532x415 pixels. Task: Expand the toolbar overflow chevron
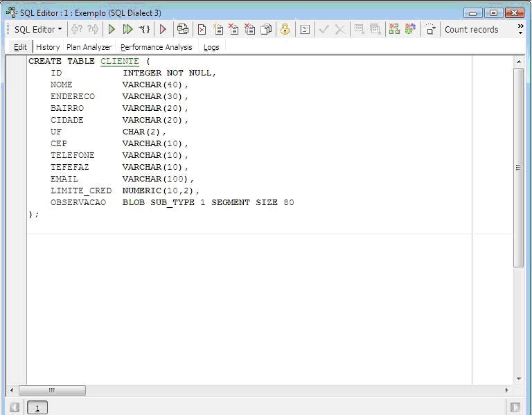coord(521,29)
